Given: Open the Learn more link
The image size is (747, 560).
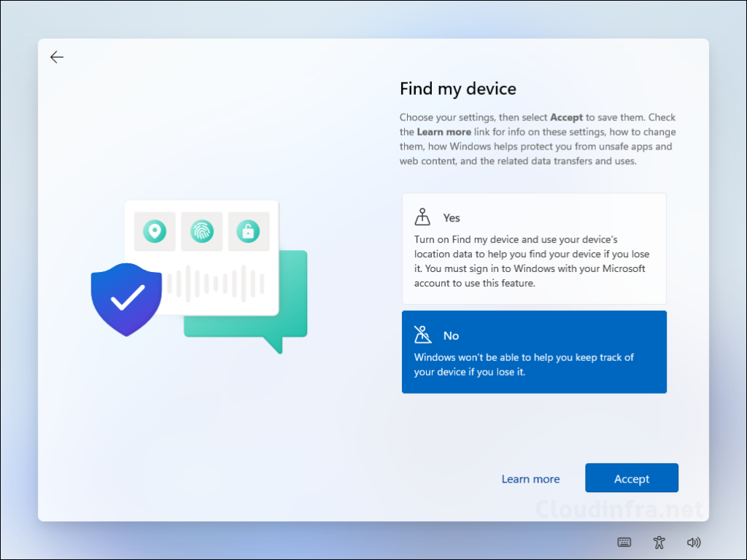Looking at the screenshot, I should (530, 479).
